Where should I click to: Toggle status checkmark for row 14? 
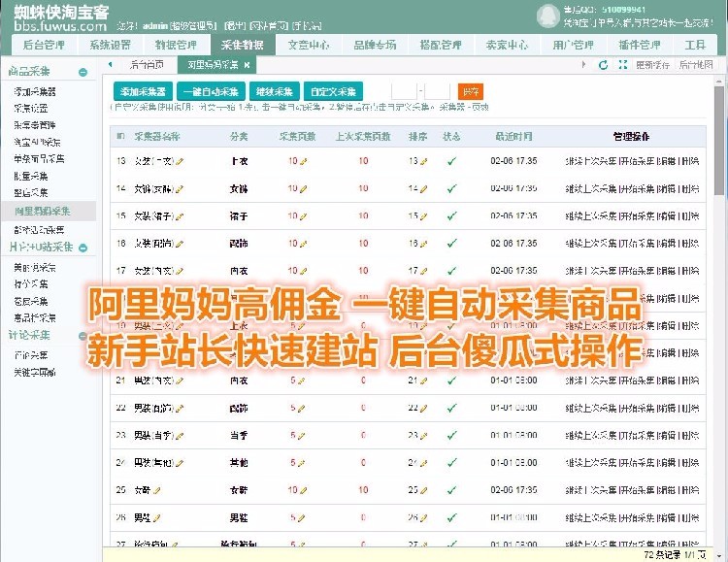tap(451, 188)
